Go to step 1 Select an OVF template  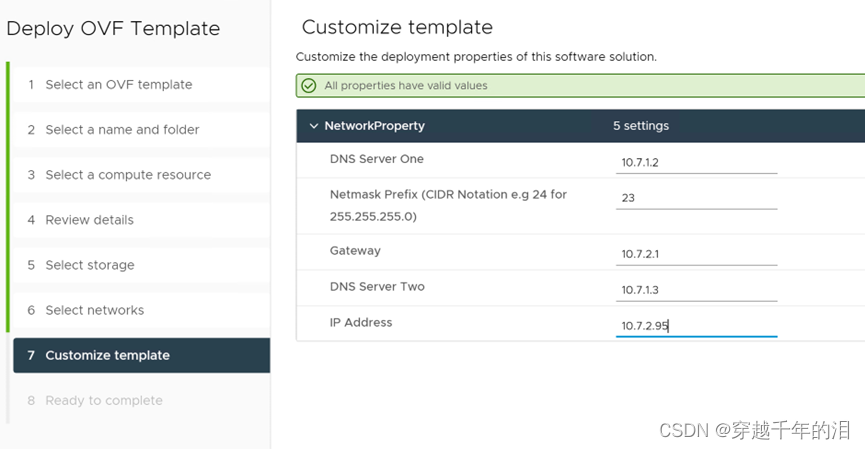(x=141, y=84)
